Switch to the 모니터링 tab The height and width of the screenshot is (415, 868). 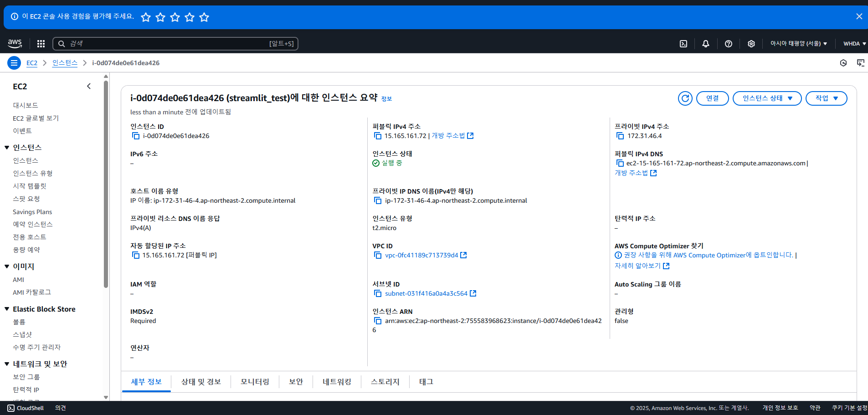[x=255, y=382]
